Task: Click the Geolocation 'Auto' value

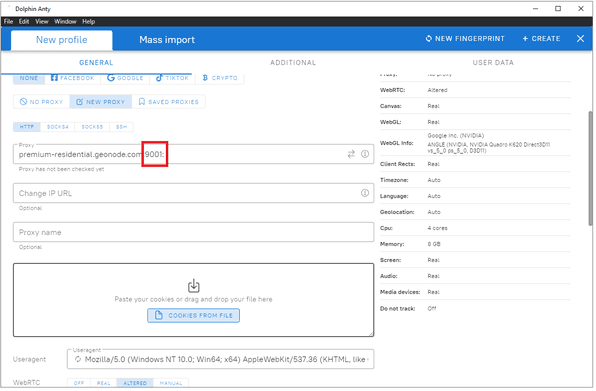Action: click(435, 213)
